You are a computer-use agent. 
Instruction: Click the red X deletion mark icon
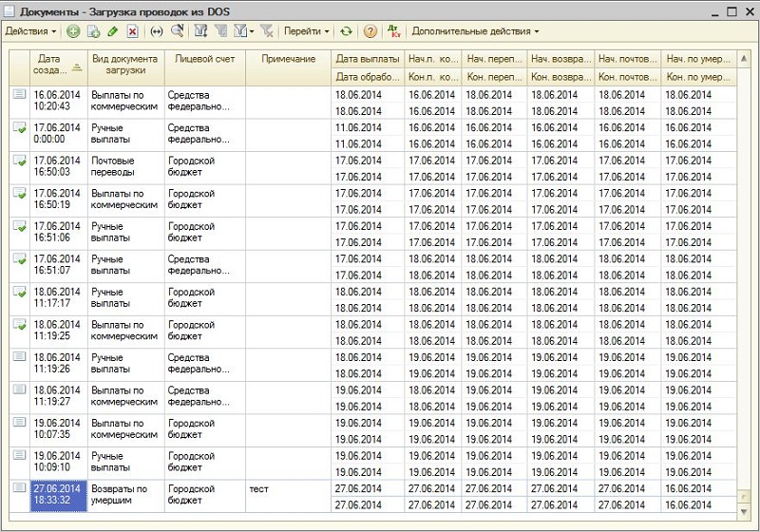pos(132,31)
